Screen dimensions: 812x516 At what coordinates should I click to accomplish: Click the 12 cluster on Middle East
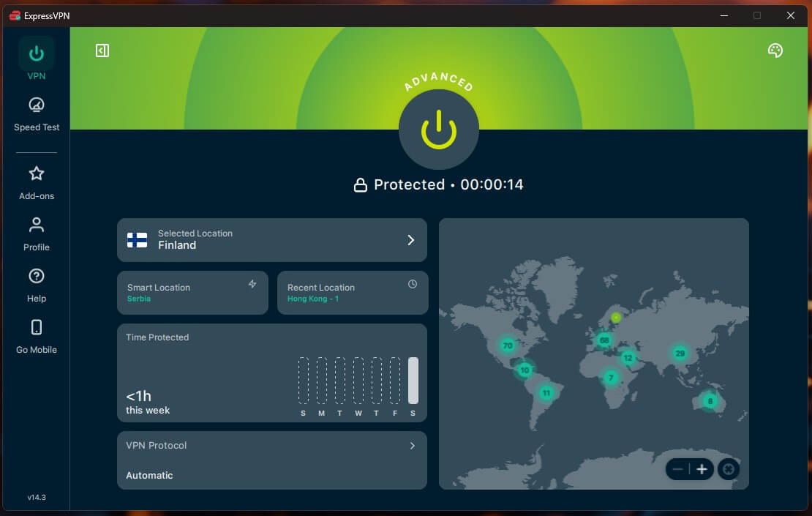pos(628,357)
